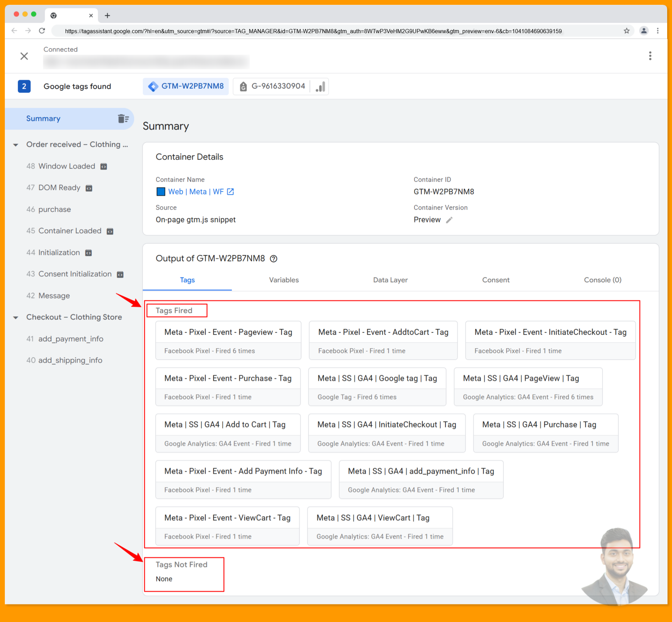Select the GTM-W2PB7NM8 tag button
The image size is (672, 622).
click(193, 86)
